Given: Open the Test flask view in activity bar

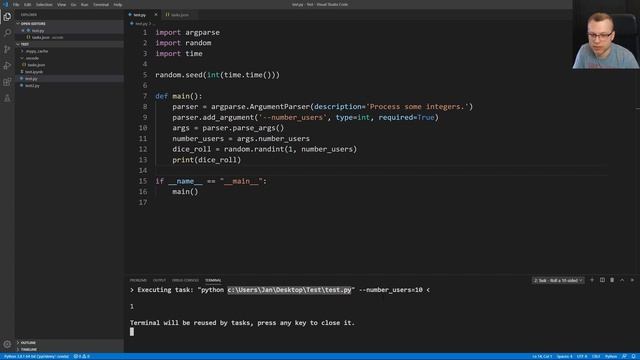Looking at the screenshot, I should click(x=7, y=98).
